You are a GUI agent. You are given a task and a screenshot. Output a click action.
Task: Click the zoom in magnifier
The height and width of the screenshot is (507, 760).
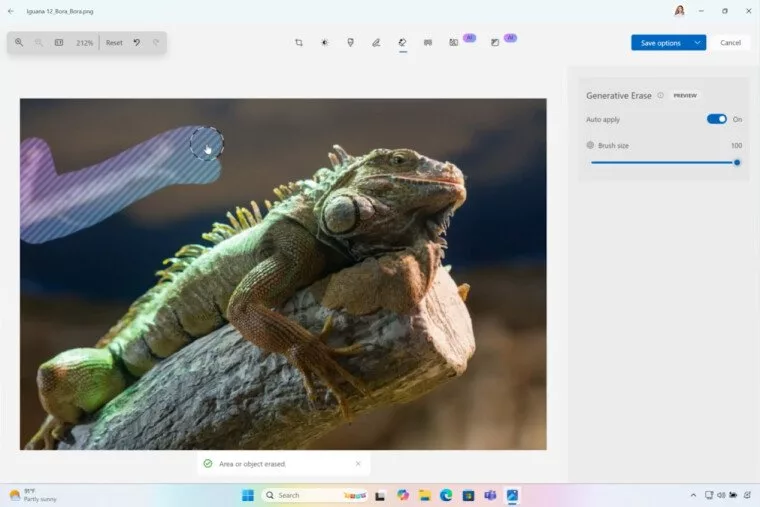(19, 43)
